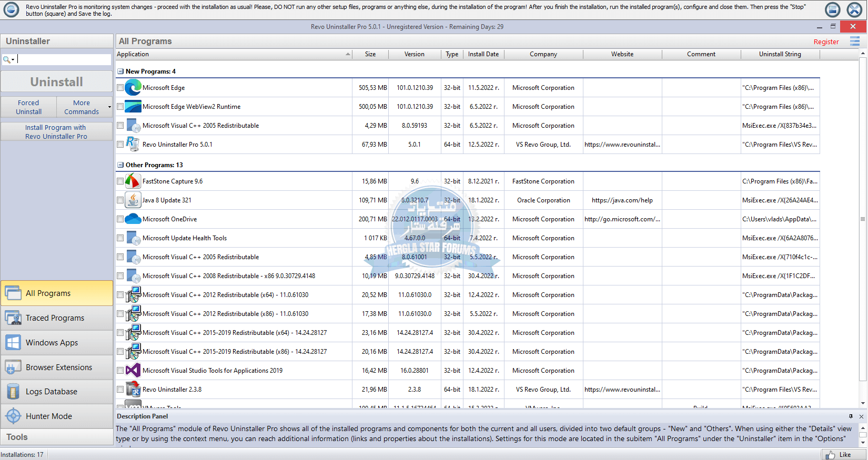Click the Microsoft Edge program icon
Viewport: 868px width, 460px height.
click(133, 88)
